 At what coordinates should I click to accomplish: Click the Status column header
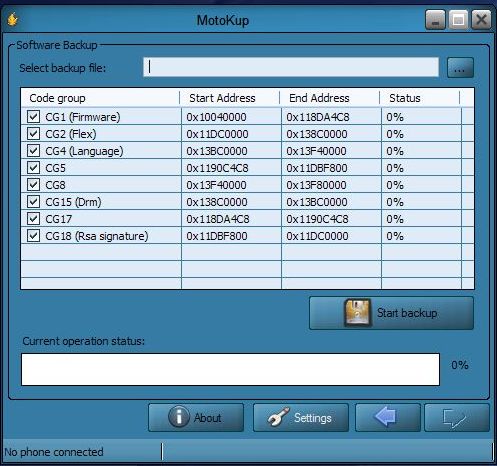point(420,98)
